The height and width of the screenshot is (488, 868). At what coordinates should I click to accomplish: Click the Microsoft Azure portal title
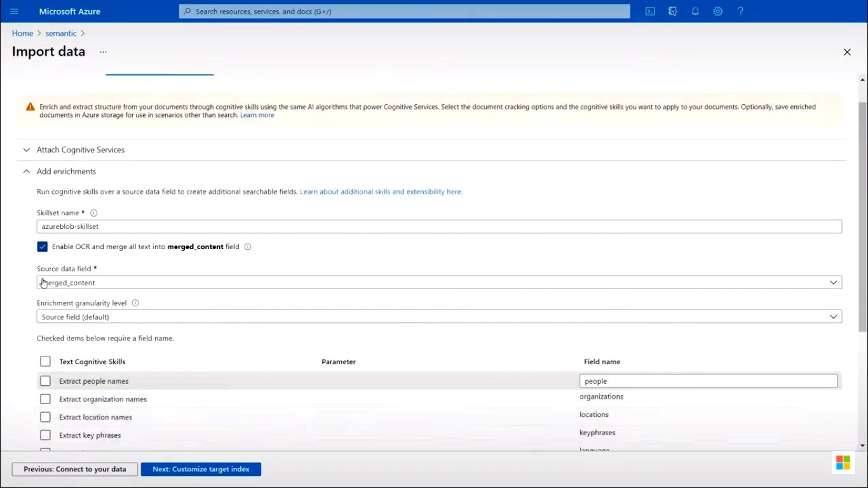click(70, 11)
